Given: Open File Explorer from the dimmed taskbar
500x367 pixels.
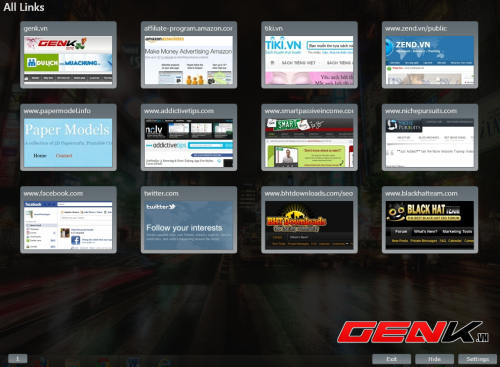Looking at the screenshot, I should pyautogui.click(x=72, y=363).
